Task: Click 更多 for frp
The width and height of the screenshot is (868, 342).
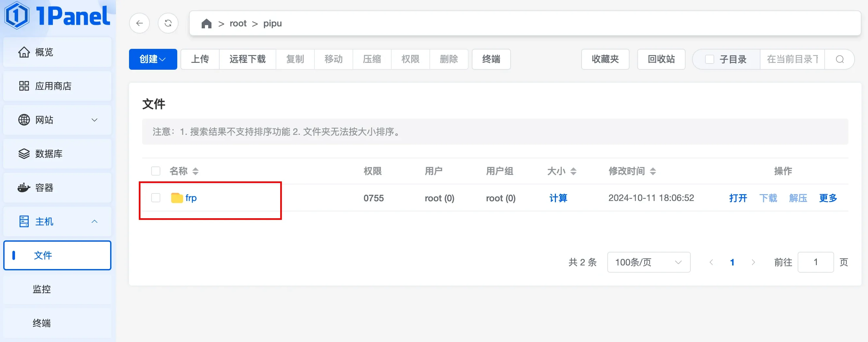Action: [x=828, y=198]
